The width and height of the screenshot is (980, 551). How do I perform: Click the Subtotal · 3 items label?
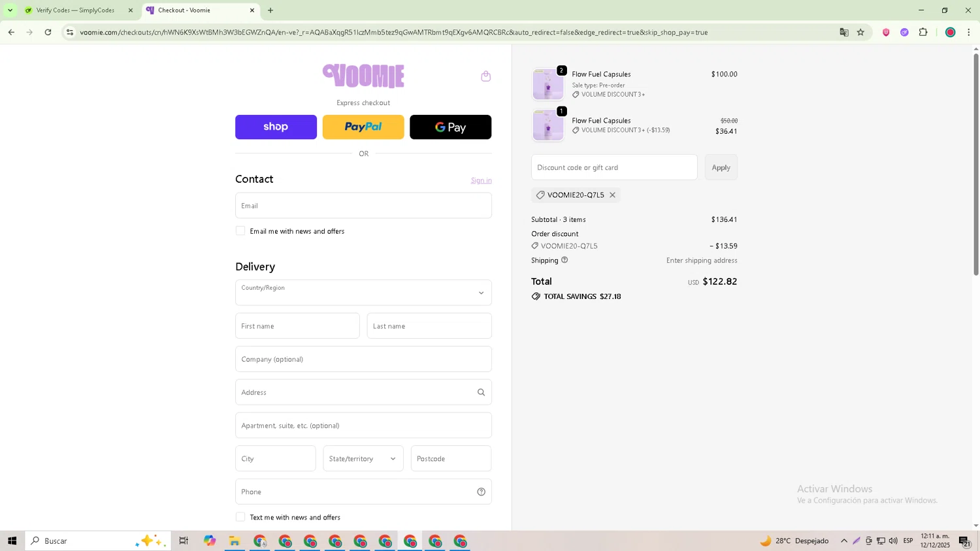pyautogui.click(x=559, y=220)
